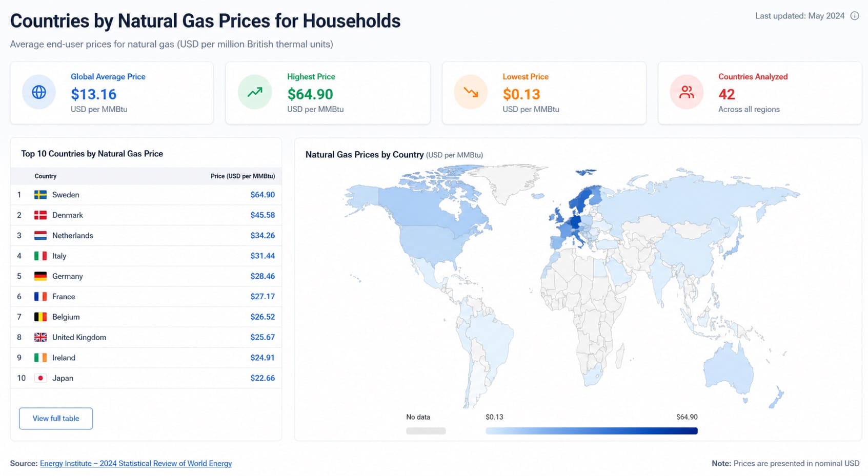Image resolution: width=868 pixels, height=476 pixels.
Task: Click Denmark's price $45.58
Action: [x=263, y=215]
